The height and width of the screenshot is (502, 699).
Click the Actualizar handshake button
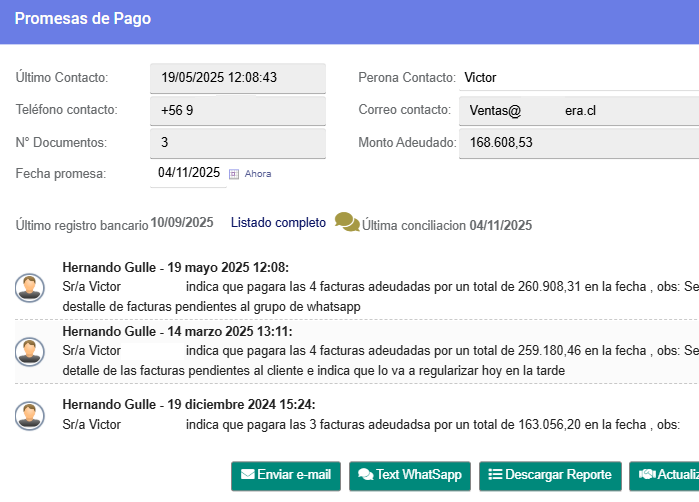(664, 475)
